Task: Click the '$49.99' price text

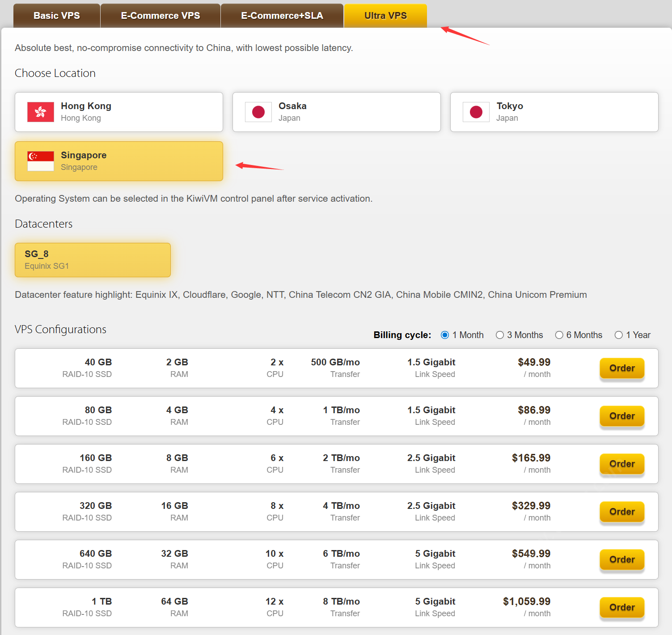Action: [534, 362]
